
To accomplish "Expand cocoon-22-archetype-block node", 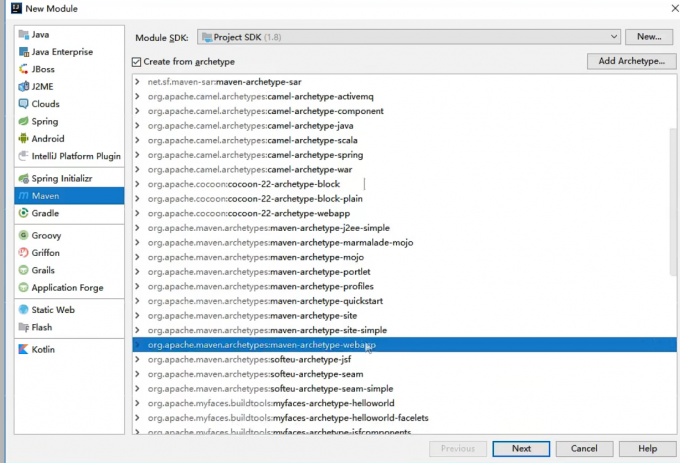I will click(x=137, y=184).
